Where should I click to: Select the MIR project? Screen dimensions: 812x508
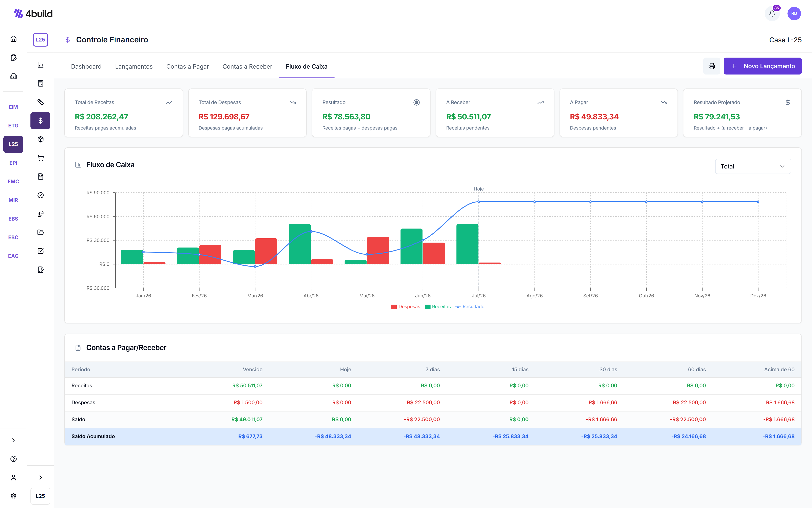(x=13, y=200)
